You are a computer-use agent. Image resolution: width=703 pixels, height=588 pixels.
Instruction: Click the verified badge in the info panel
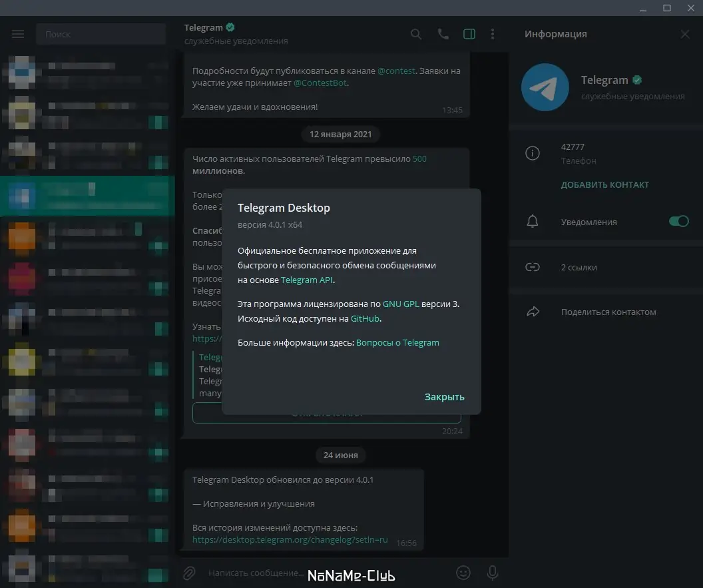click(x=637, y=81)
